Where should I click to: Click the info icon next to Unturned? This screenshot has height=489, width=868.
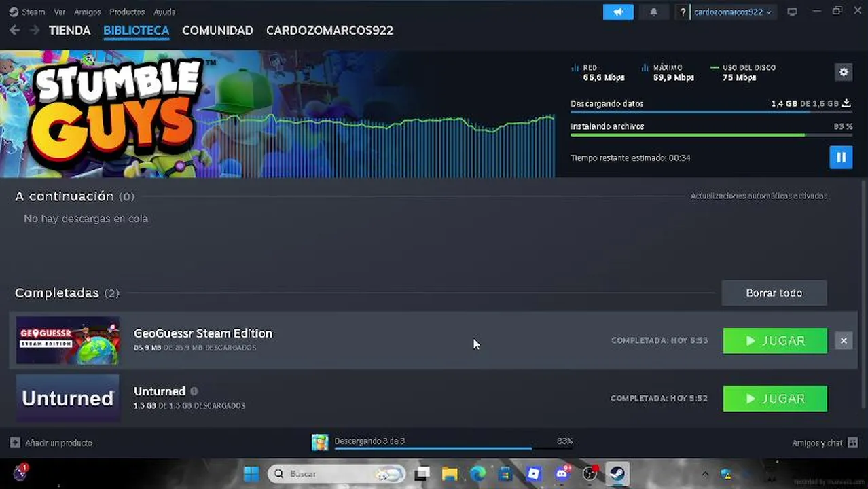(194, 391)
